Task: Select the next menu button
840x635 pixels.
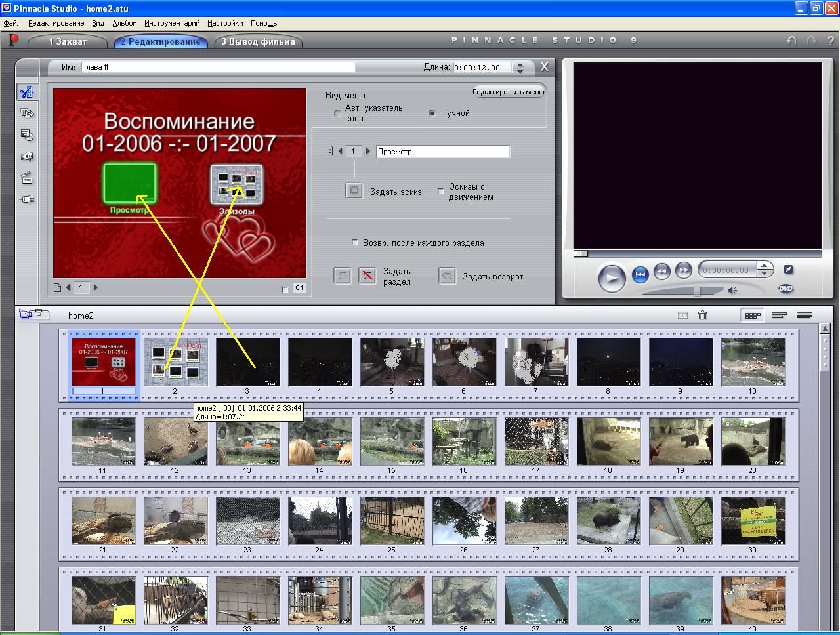Action: click(x=367, y=152)
